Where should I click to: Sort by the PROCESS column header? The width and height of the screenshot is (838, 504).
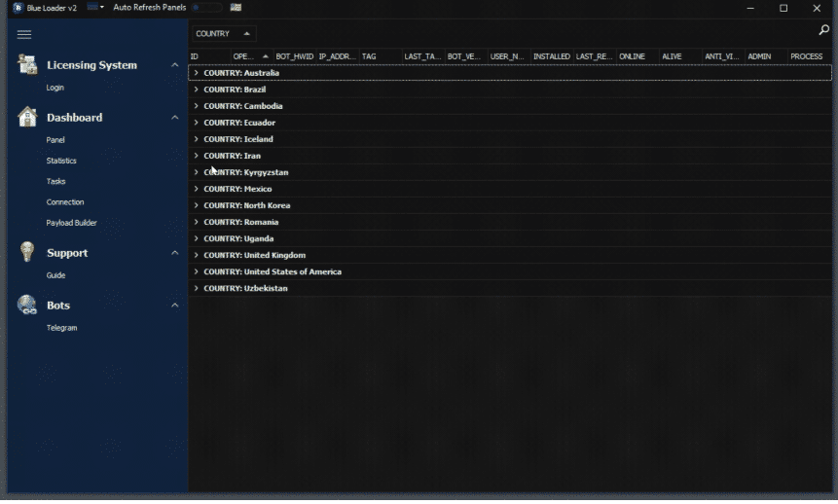point(809,56)
